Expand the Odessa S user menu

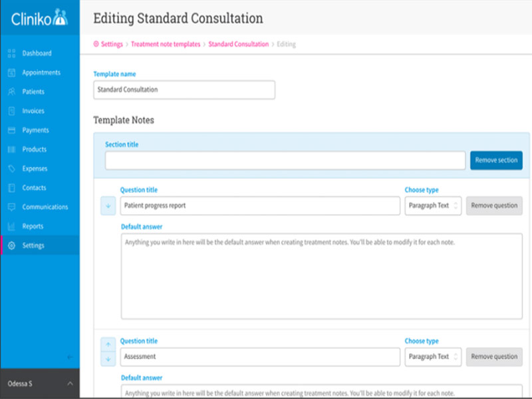click(70, 384)
